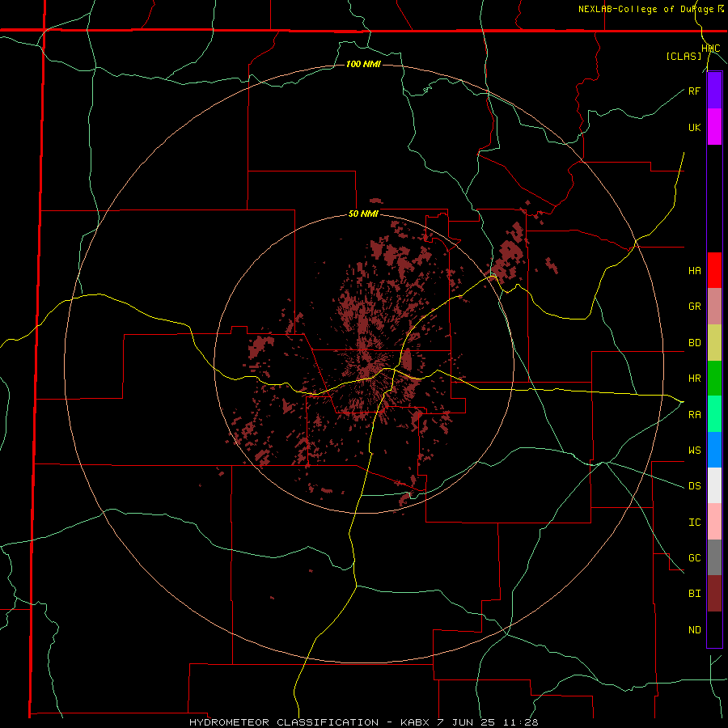Click the WS blue legend swatch
Screen dimensions: 728x728
714,450
